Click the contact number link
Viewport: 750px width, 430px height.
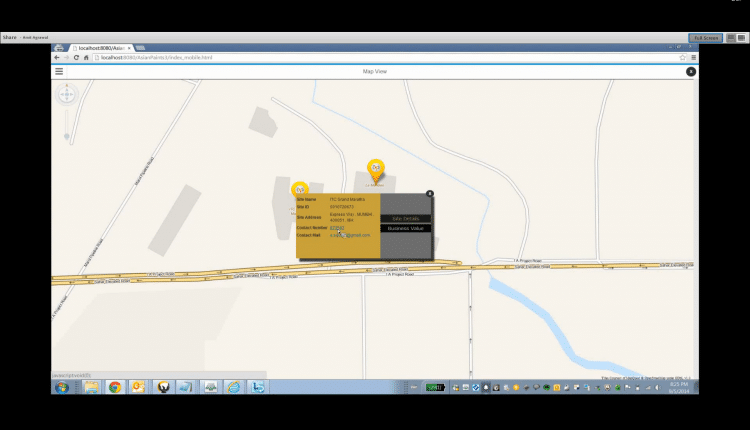[x=337, y=227]
